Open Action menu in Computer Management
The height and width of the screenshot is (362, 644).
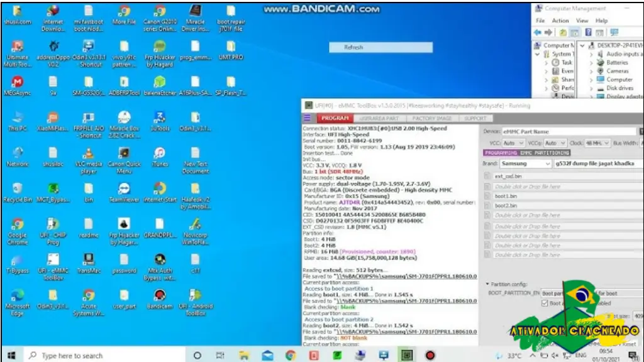click(560, 21)
